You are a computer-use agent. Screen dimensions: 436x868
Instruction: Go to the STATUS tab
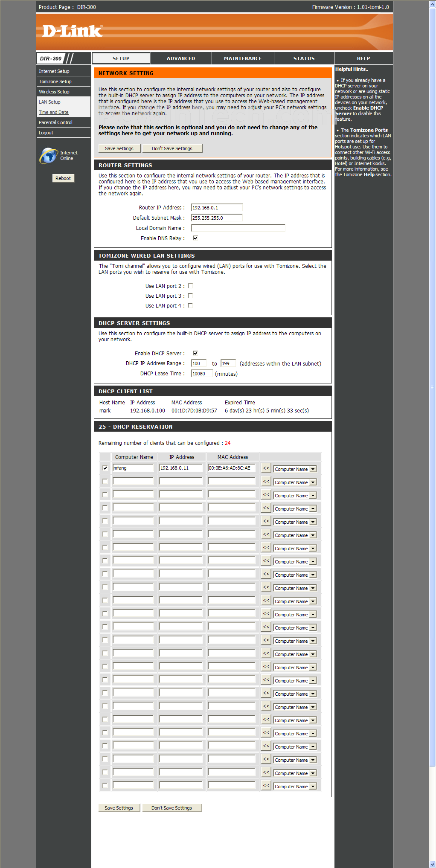304,58
